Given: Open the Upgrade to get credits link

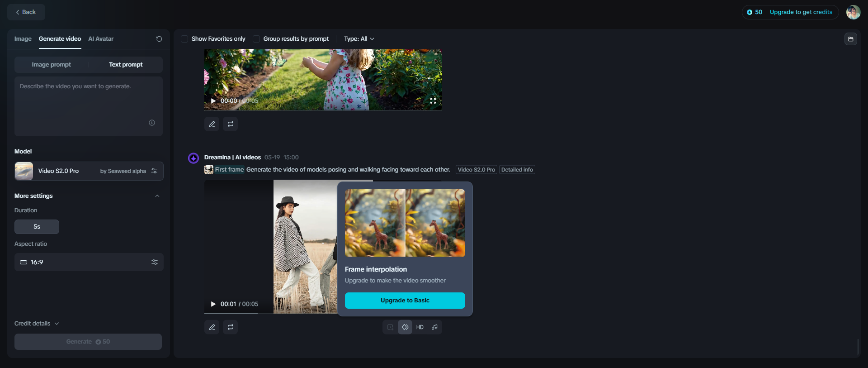Looking at the screenshot, I should tap(801, 12).
